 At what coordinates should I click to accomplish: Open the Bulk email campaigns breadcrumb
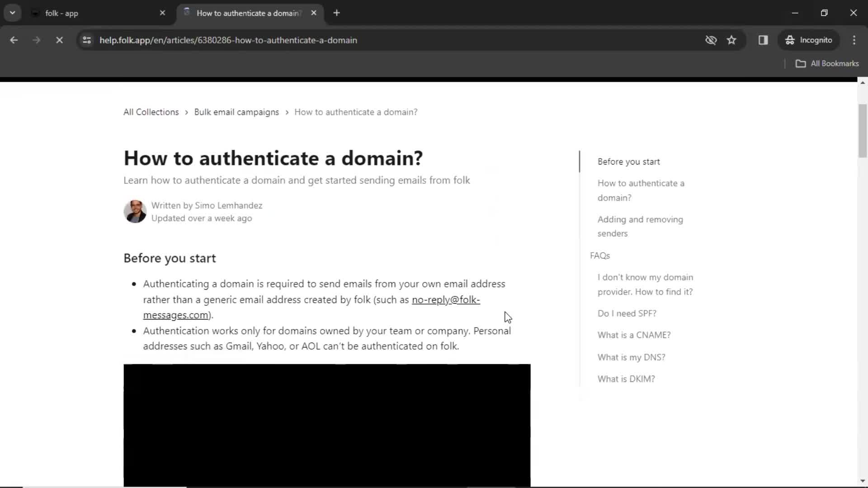point(236,112)
